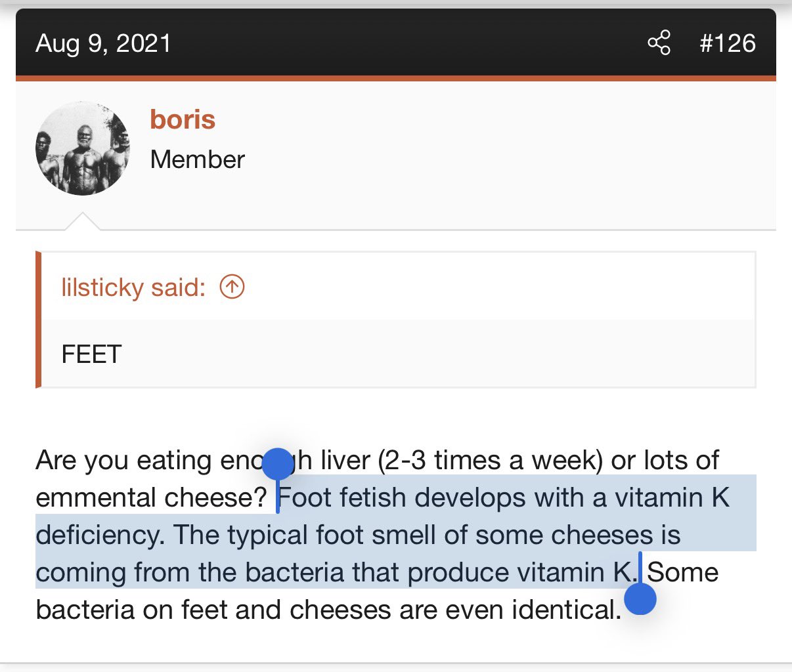Viewport: 792px width, 672px height.
Task: Tap the selection start handle above 'Foot'
Action: 277,464
